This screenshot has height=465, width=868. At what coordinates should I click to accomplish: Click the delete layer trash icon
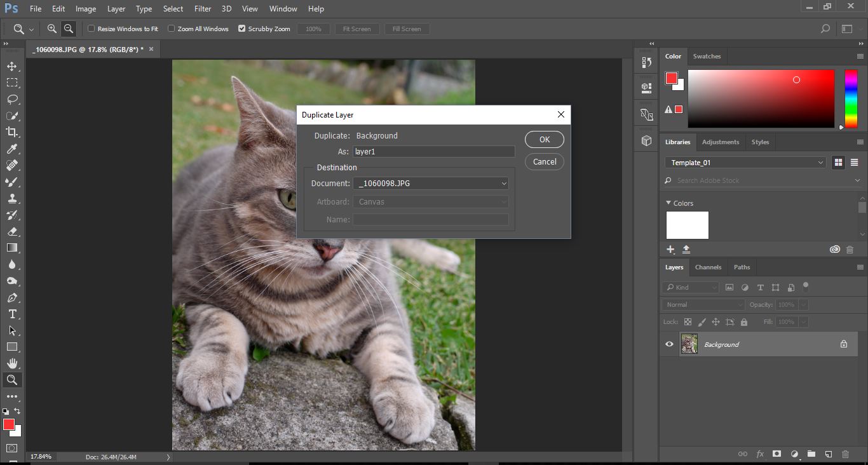[x=845, y=454]
